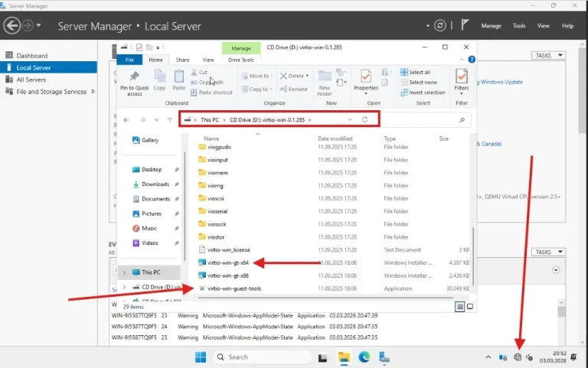The height and width of the screenshot is (368, 588).
Task: Open the Drive Tools tab
Action: tap(240, 60)
